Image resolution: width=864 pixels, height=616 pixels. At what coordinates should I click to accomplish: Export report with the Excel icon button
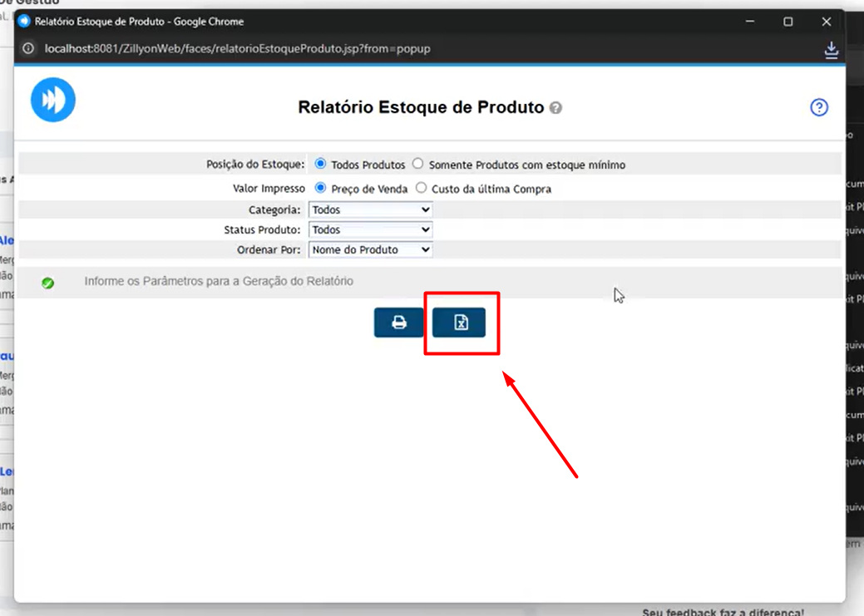click(461, 323)
